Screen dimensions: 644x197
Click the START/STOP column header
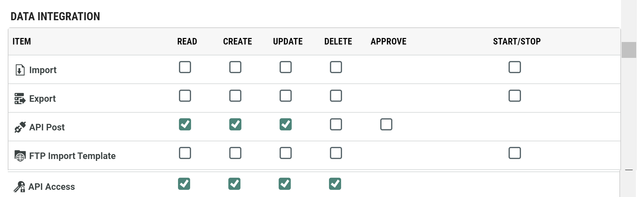pyautogui.click(x=517, y=41)
